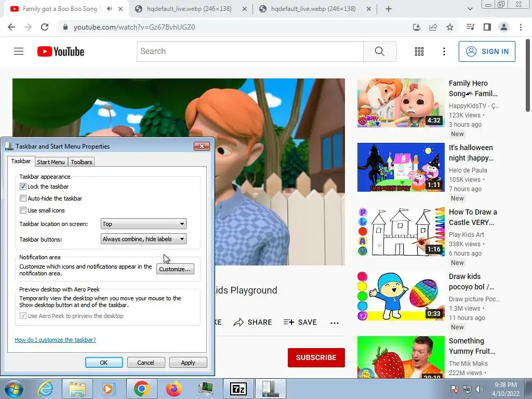The height and width of the screenshot is (399, 532).
Task: Open the media control icon in Chrome toolbar
Action: coord(470,27)
